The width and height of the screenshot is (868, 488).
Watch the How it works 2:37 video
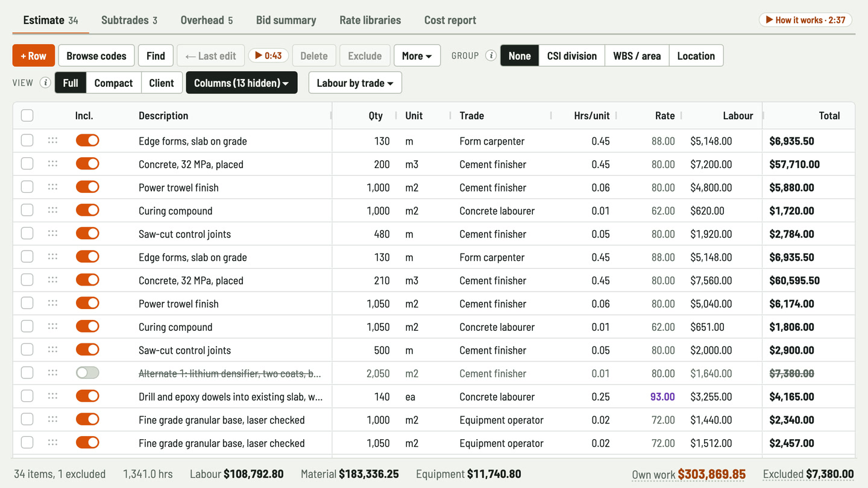pyautogui.click(x=805, y=20)
